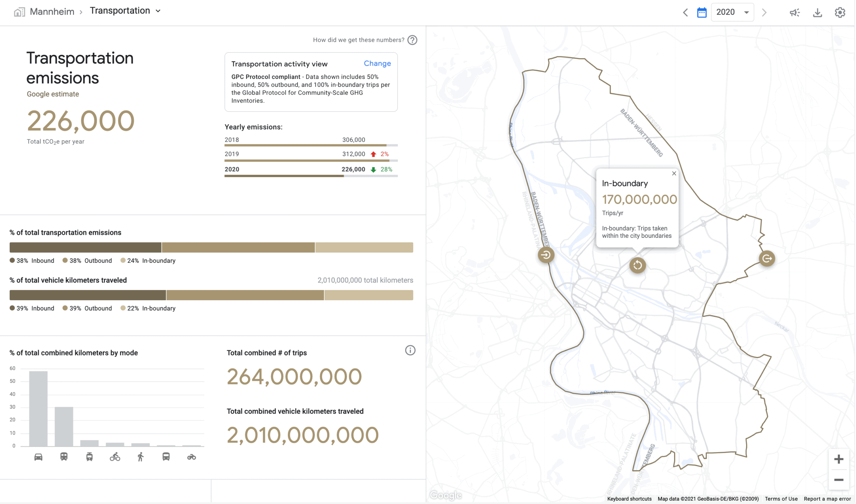
Task: Click the in-boundary trips map marker
Action: pos(637,265)
